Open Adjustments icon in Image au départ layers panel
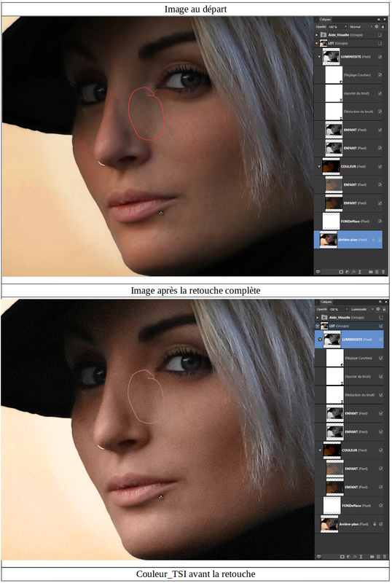 tap(347, 272)
